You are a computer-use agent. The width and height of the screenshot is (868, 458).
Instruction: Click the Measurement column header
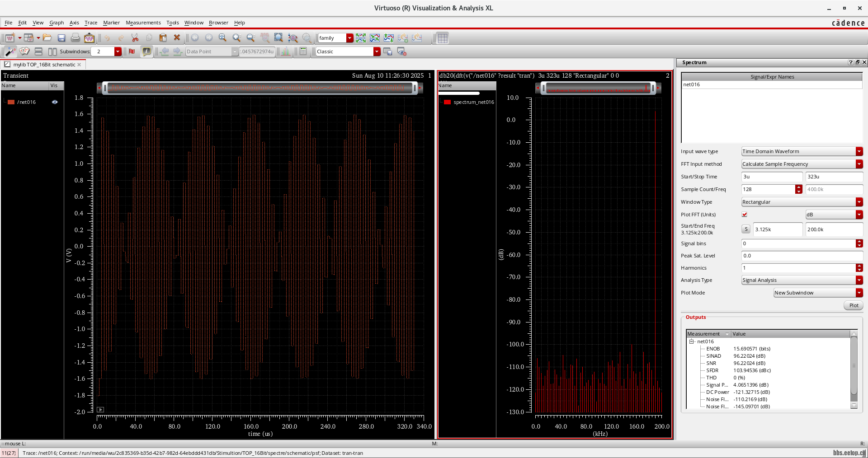tap(708, 334)
